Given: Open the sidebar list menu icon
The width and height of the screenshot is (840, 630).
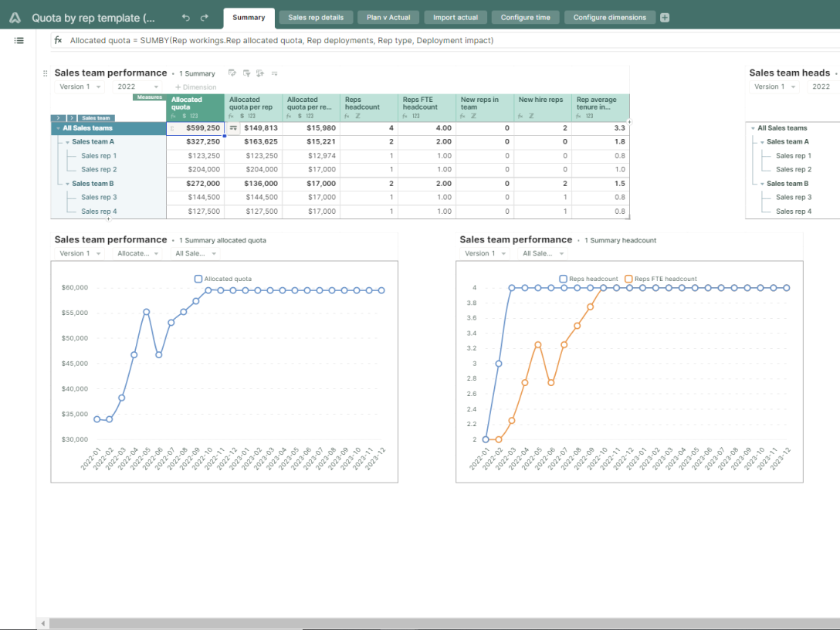Looking at the screenshot, I should coord(19,40).
